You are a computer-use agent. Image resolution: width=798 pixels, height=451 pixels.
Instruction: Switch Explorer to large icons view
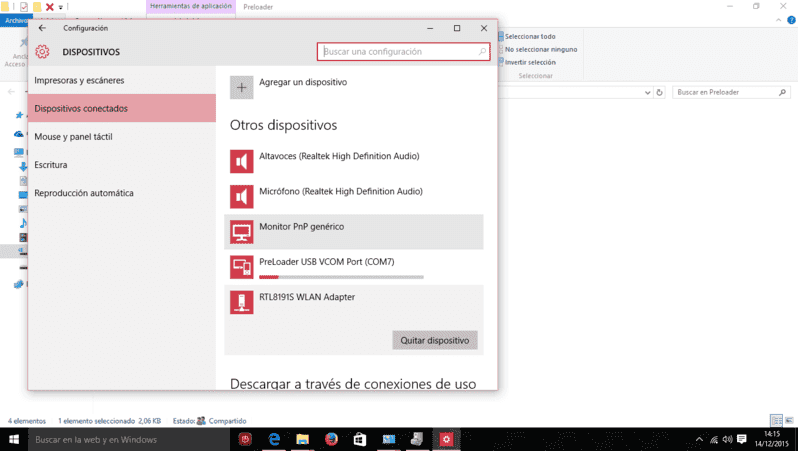[x=789, y=420]
